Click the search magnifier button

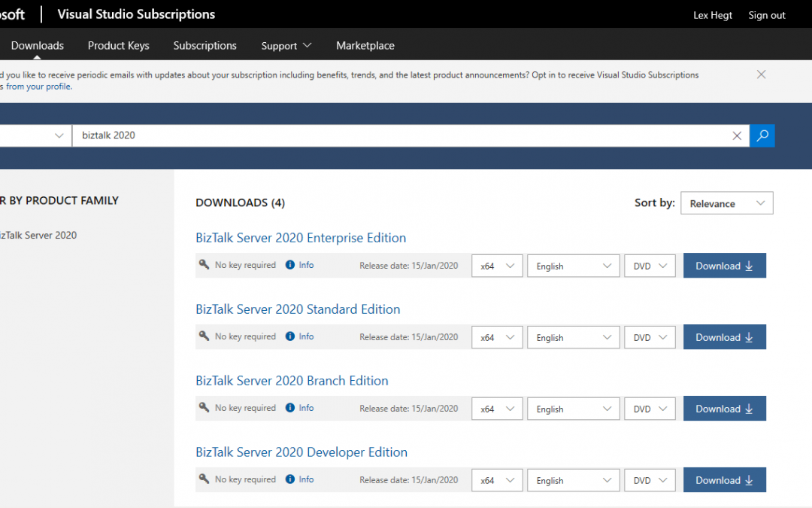762,135
